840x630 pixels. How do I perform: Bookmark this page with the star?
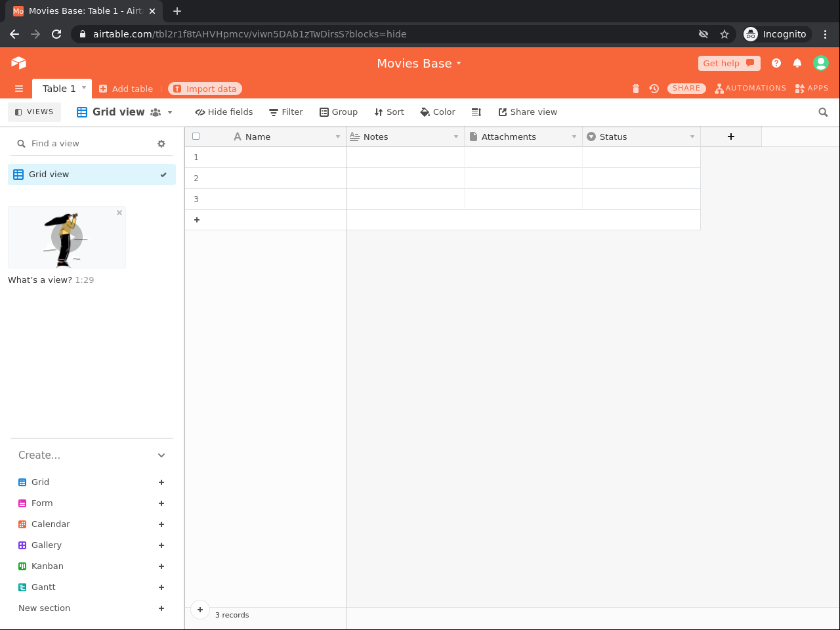pyautogui.click(x=724, y=34)
